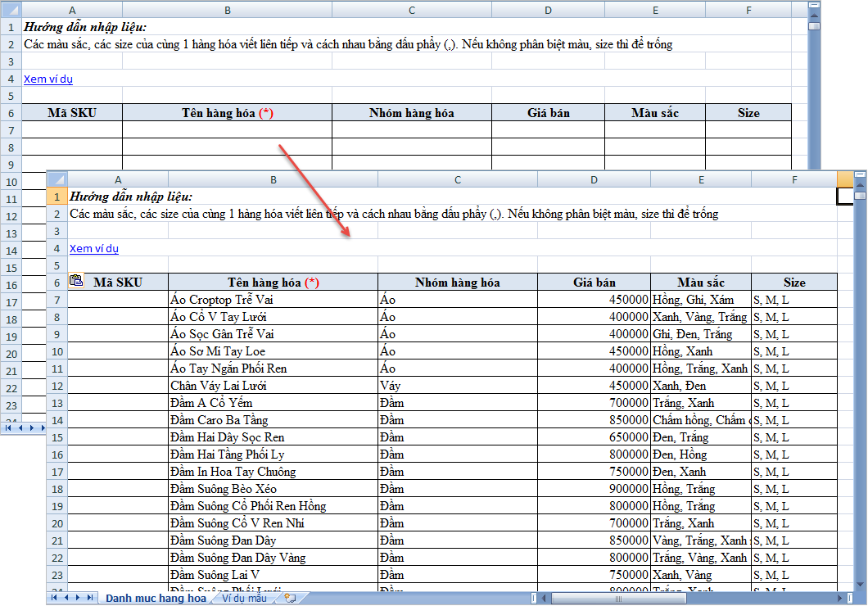Switch to Danh muc hang hoa sheet tab
The image size is (868, 606).
point(156,599)
